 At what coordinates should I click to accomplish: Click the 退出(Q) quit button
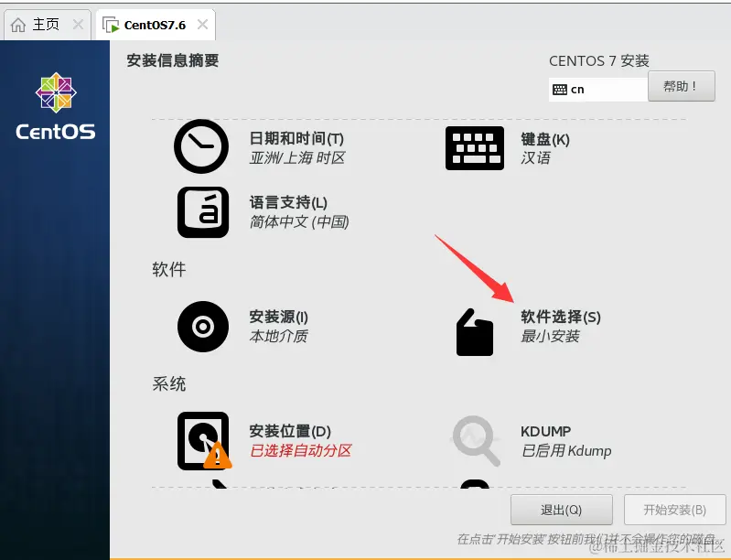[562, 510]
